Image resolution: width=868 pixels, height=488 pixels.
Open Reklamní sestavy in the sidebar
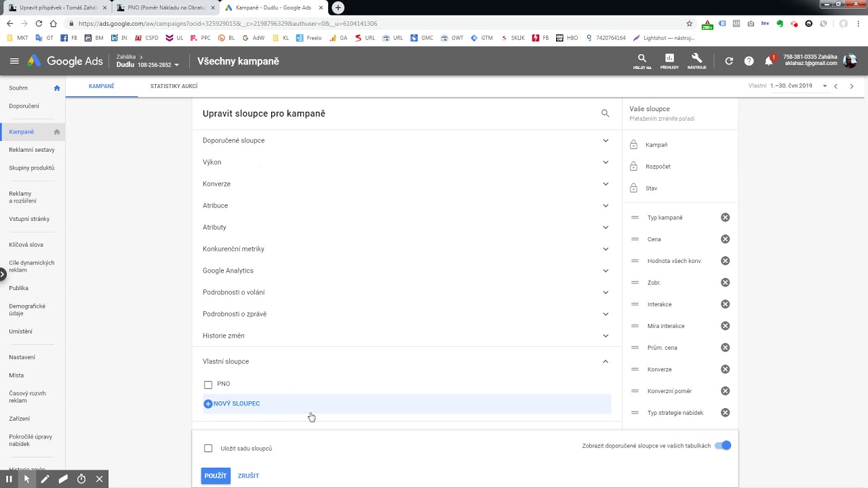[32, 150]
